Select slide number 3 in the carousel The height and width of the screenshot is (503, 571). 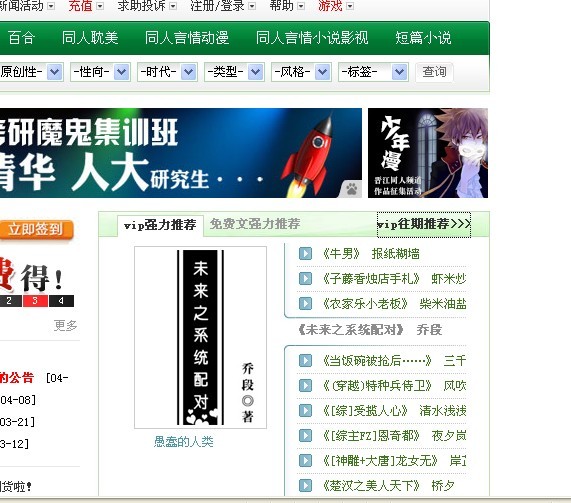(35, 301)
